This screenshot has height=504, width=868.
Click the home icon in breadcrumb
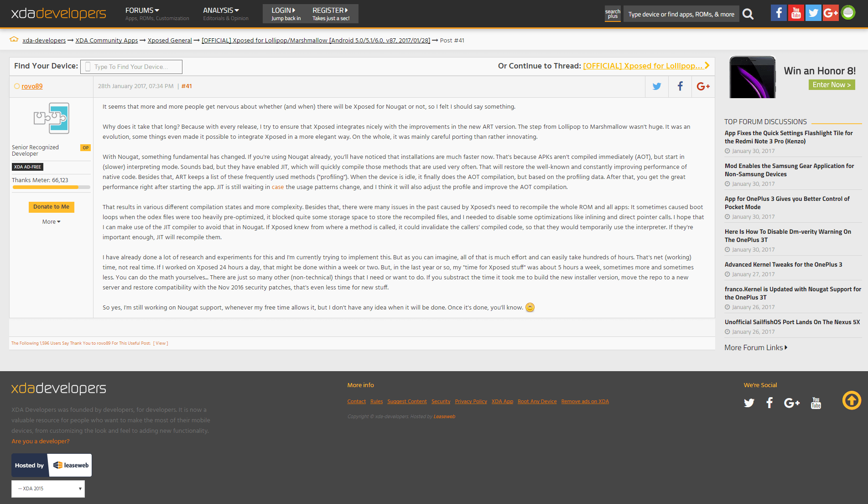[14, 40]
